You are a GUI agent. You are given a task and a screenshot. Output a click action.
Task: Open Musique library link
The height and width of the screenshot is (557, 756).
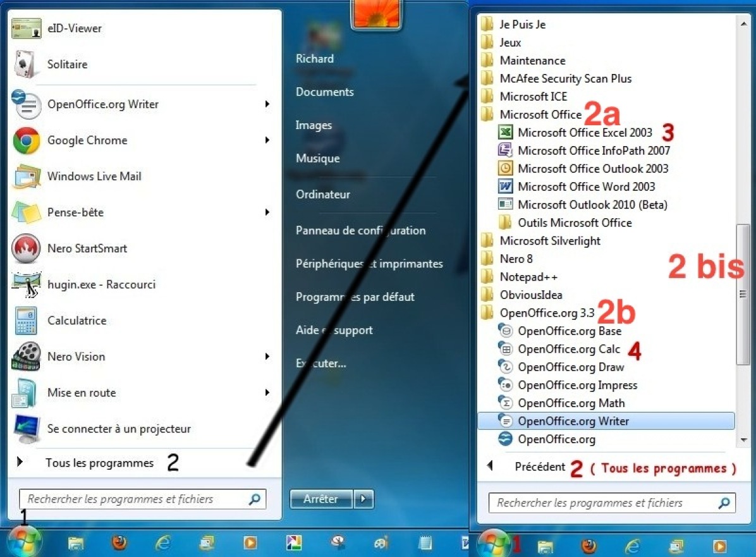318,158
